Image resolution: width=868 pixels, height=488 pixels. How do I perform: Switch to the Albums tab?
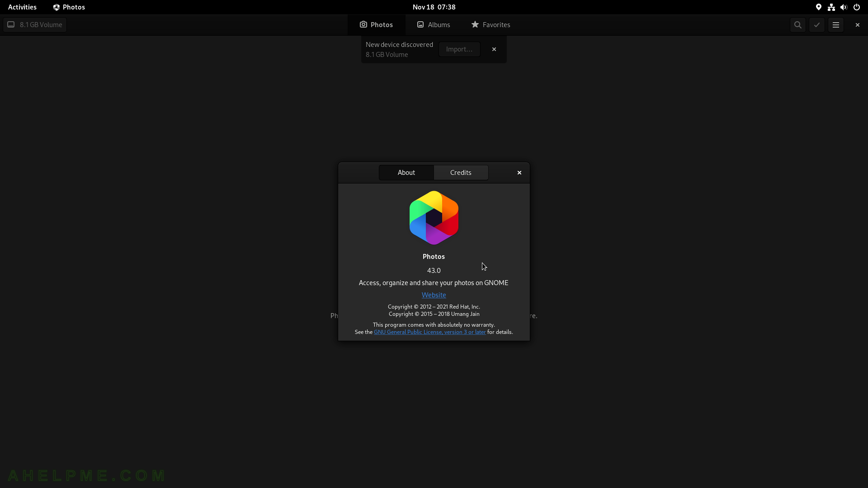click(434, 25)
